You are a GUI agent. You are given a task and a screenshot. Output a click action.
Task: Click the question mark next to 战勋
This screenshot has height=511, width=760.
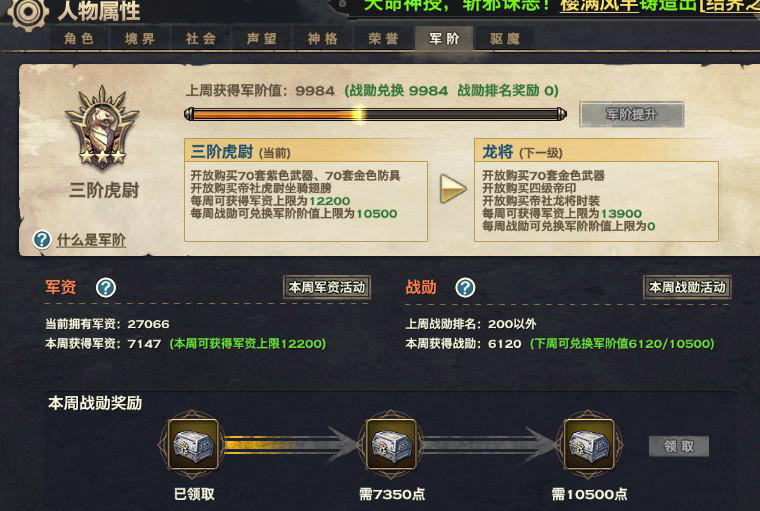[465, 287]
